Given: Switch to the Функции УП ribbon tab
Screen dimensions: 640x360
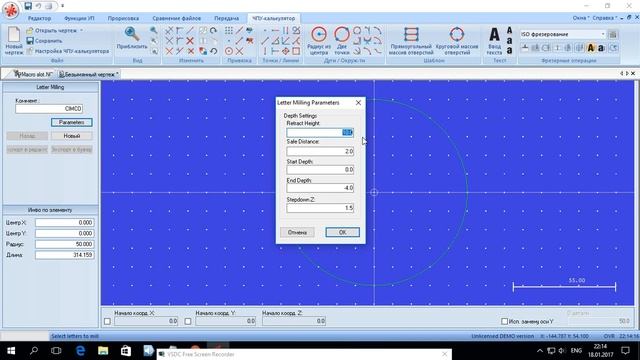Looking at the screenshot, I should point(79,18).
